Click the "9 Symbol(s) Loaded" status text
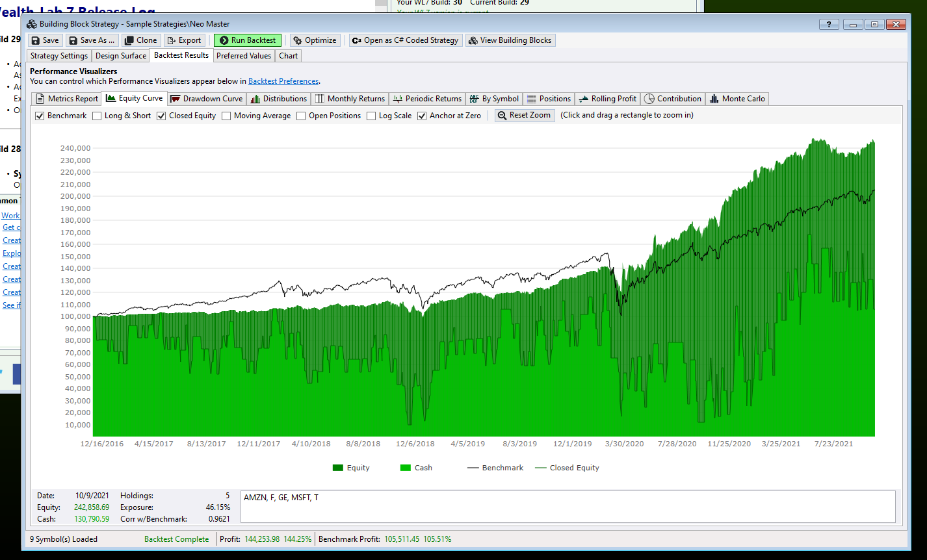The height and width of the screenshot is (560, 927). coord(64,539)
